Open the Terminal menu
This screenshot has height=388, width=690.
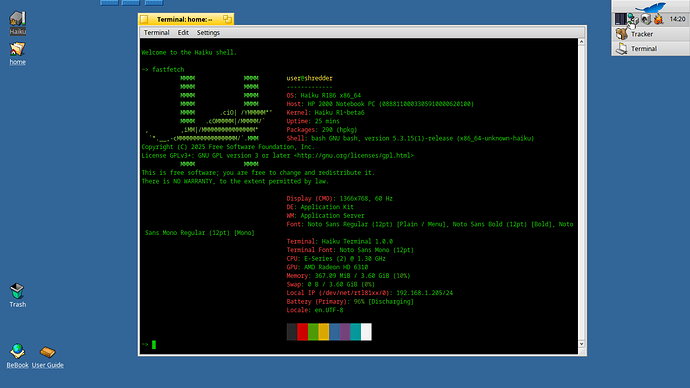tap(156, 33)
